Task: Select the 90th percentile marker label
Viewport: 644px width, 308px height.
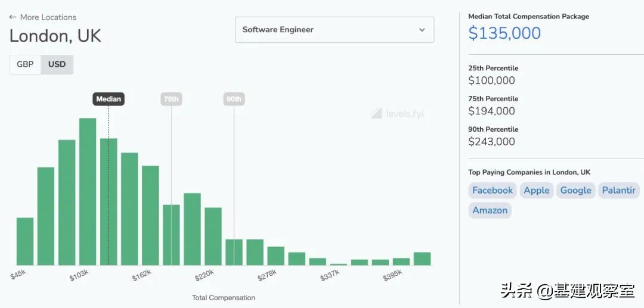Action: 234,99
